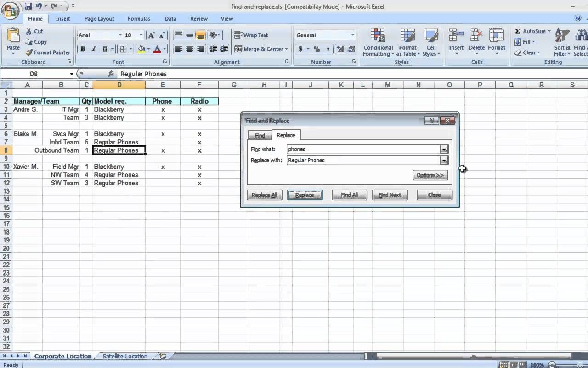Open the Fill menu

tap(525, 42)
